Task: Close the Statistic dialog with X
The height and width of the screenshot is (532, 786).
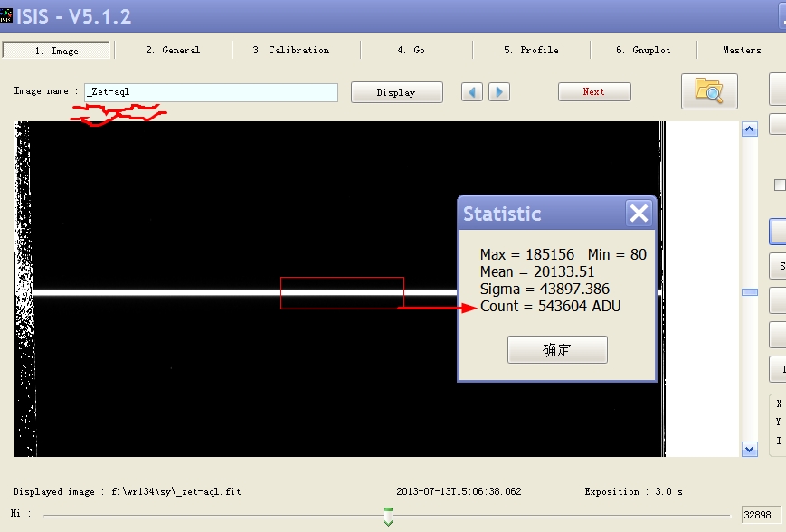Action: pyautogui.click(x=639, y=214)
